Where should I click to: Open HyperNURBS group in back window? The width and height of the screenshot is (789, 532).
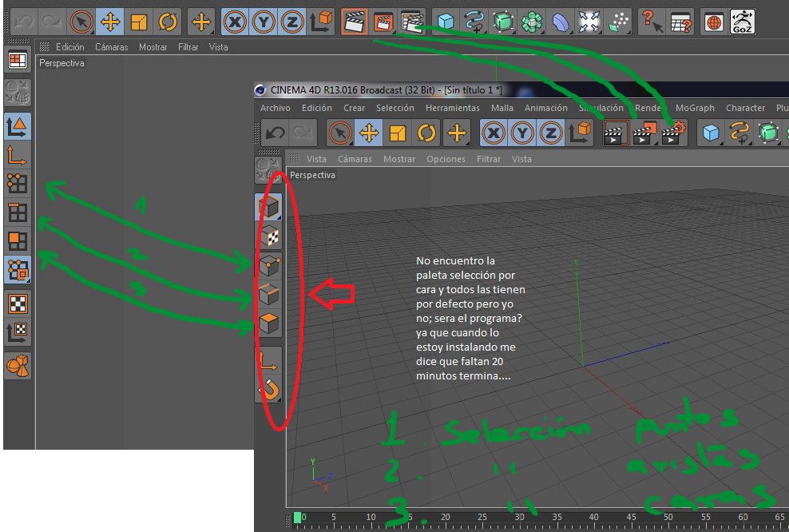point(502,22)
